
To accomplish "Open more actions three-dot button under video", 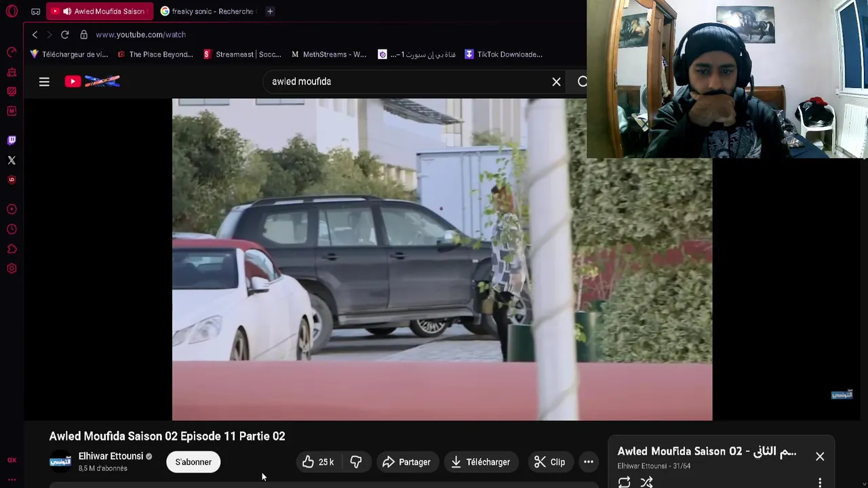I will click(589, 462).
